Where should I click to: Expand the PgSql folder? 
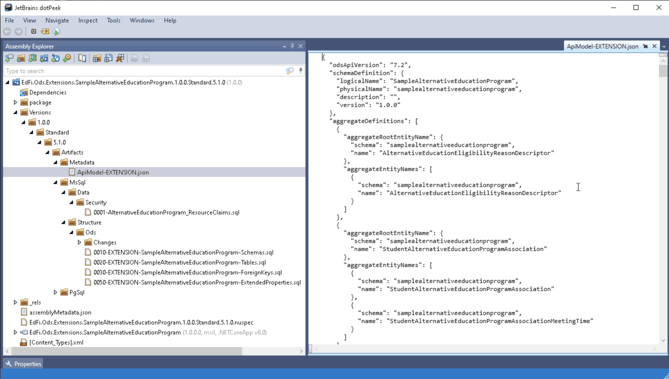55,292
